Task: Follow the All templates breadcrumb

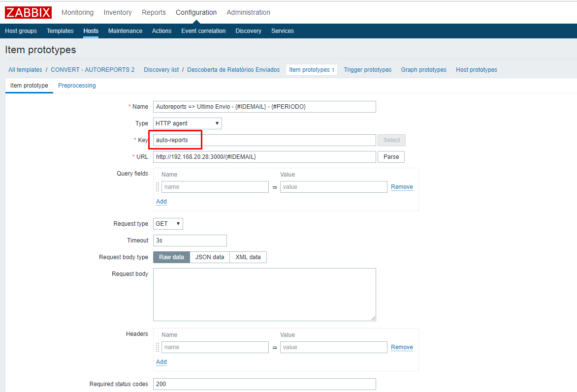Action: [26, 70]
